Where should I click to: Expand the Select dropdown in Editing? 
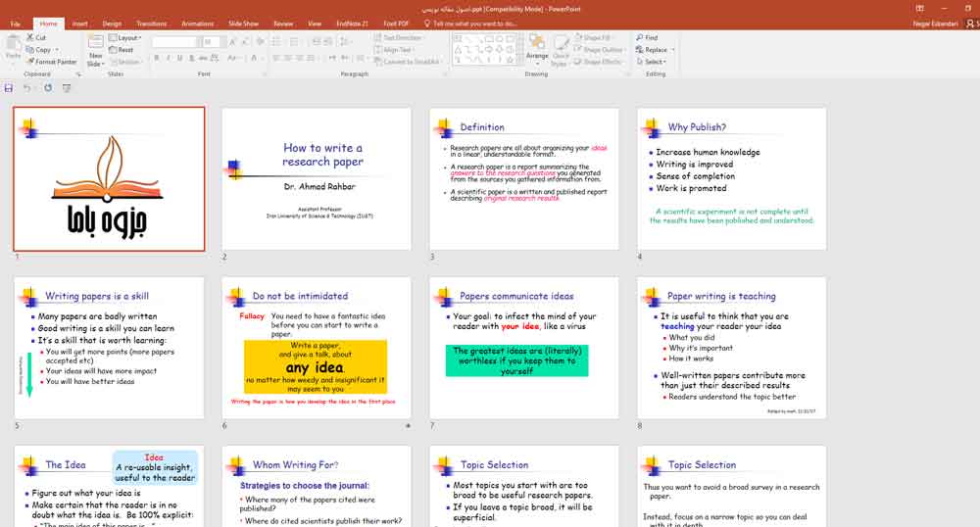coord(652,61)
